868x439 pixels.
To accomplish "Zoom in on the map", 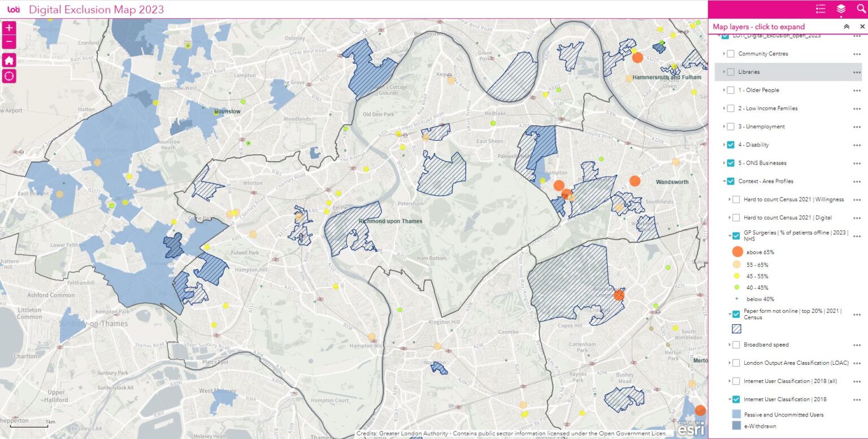I will click(9, 28).
